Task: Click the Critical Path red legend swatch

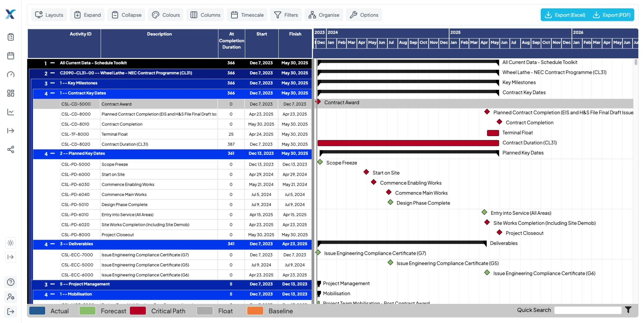Action: (137, 311)
